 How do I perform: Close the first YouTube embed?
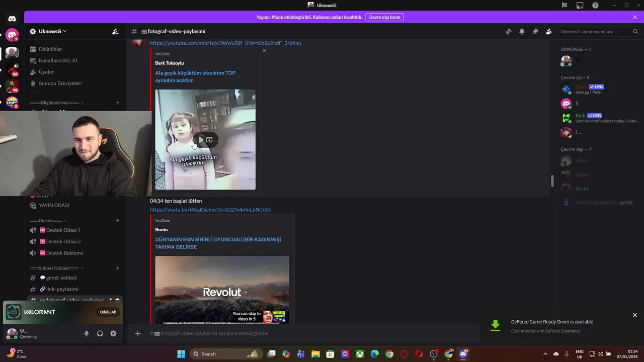pos(264,50)
